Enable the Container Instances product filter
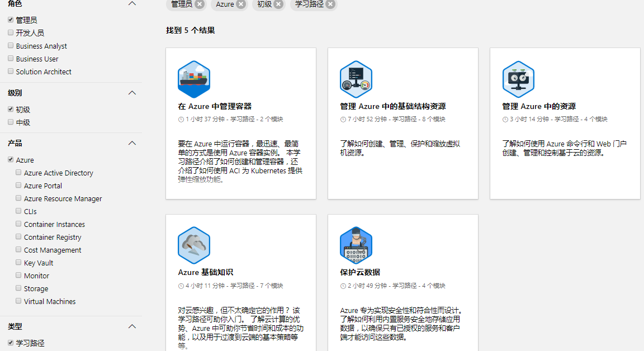 coord(18,224)
